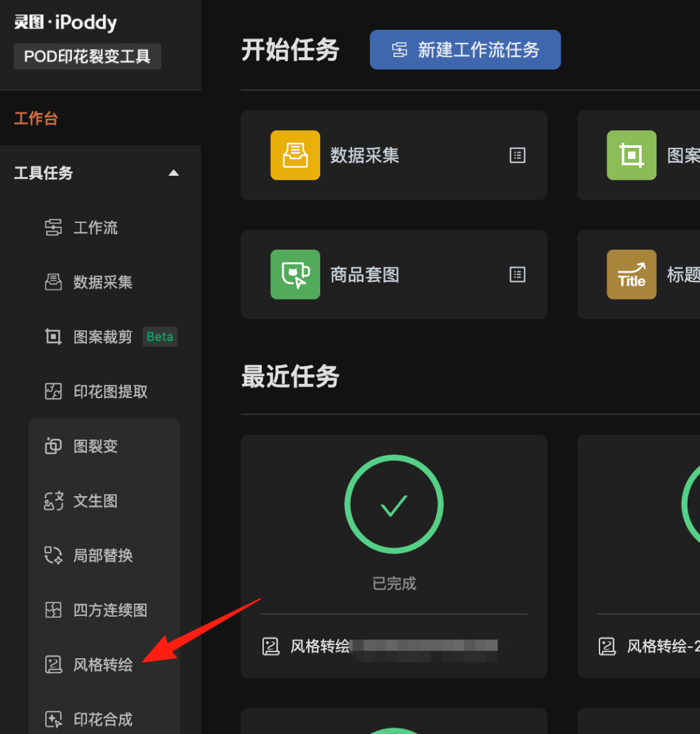Open the 商品套图 task card
The image size is (700, 734).
(x=394, y=274)
